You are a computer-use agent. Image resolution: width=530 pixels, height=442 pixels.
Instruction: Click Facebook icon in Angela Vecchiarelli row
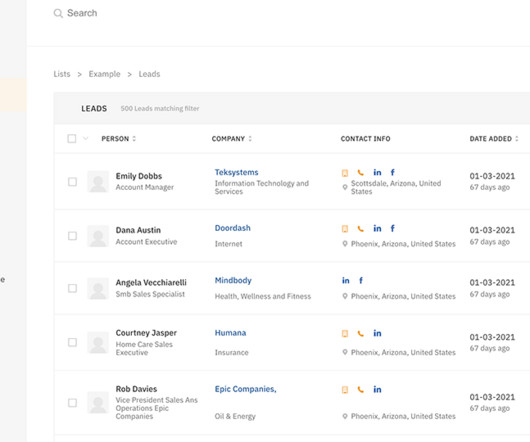point(361,280)
